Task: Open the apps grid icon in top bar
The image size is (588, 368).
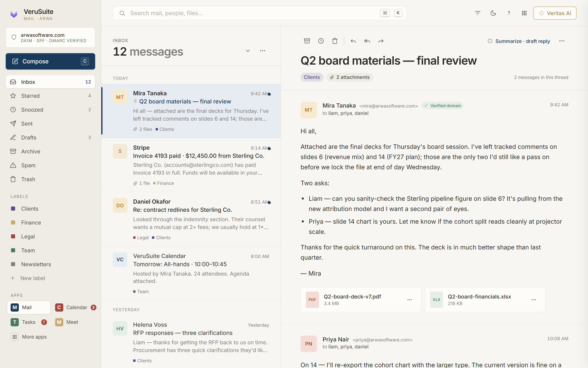Action: pyautogui.click(x=524, y=13)
